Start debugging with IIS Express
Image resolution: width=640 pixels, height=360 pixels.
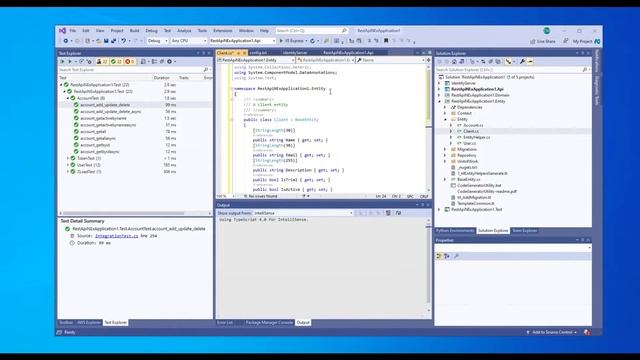293,41
